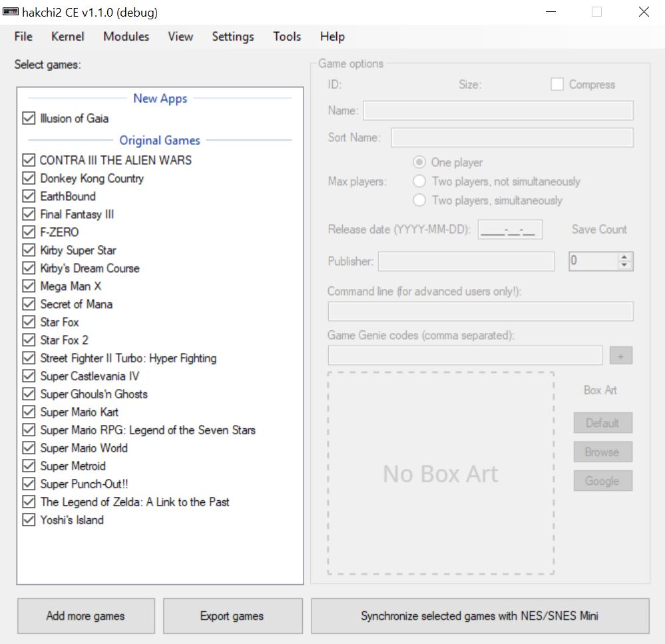Click the Sort Name input field

tap(512, 137)
